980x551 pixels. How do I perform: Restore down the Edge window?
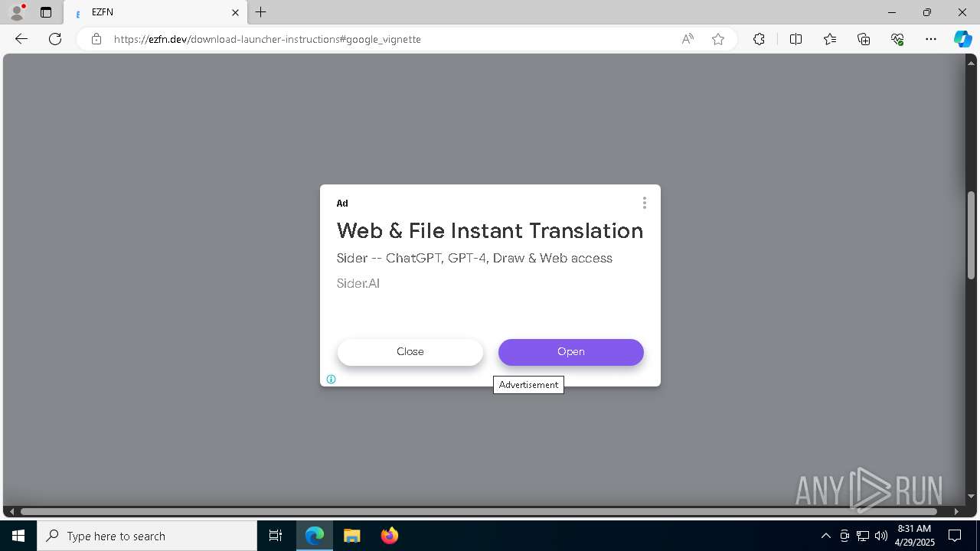click(927, 12)
